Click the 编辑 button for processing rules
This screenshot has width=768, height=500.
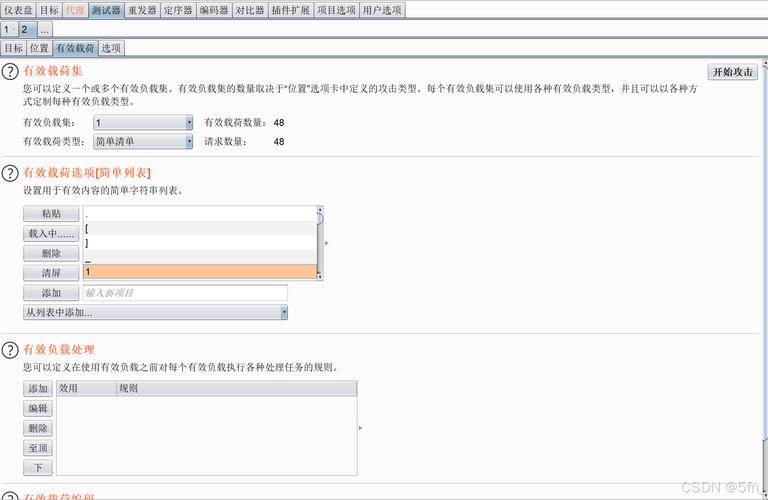38,408
